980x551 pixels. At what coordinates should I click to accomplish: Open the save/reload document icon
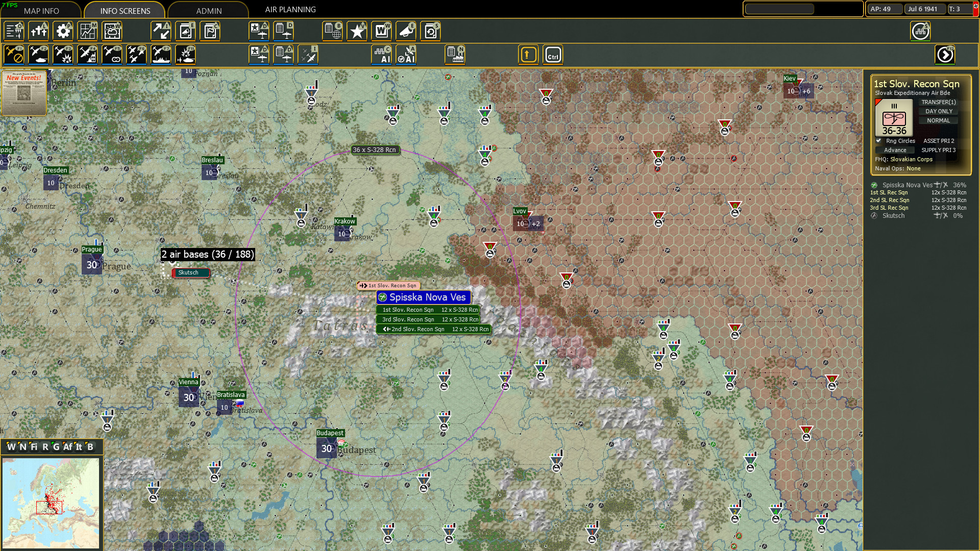pyautogui.click(x=430, y=31)
